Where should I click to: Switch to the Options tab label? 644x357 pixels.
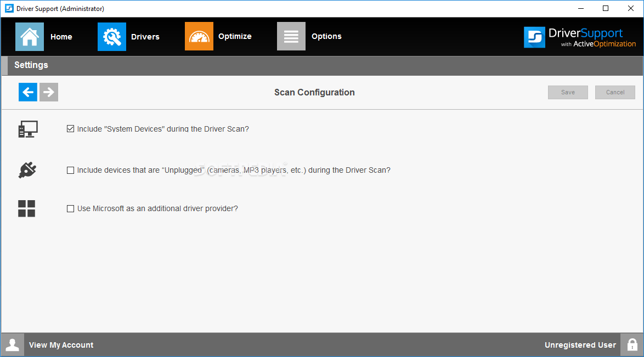tap(326, 36)
